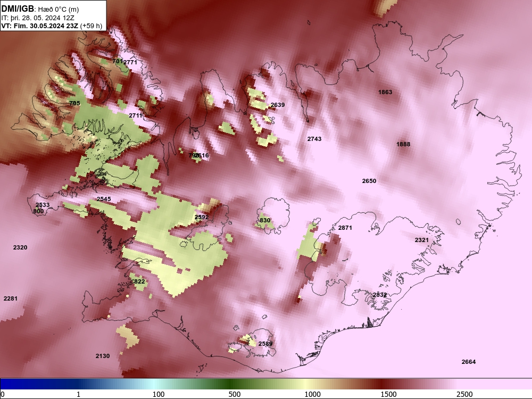The height and width of the screenshot is (399, 532).
Task: Select the 830 value inside glacier outline
Action: tap(265, 221)
